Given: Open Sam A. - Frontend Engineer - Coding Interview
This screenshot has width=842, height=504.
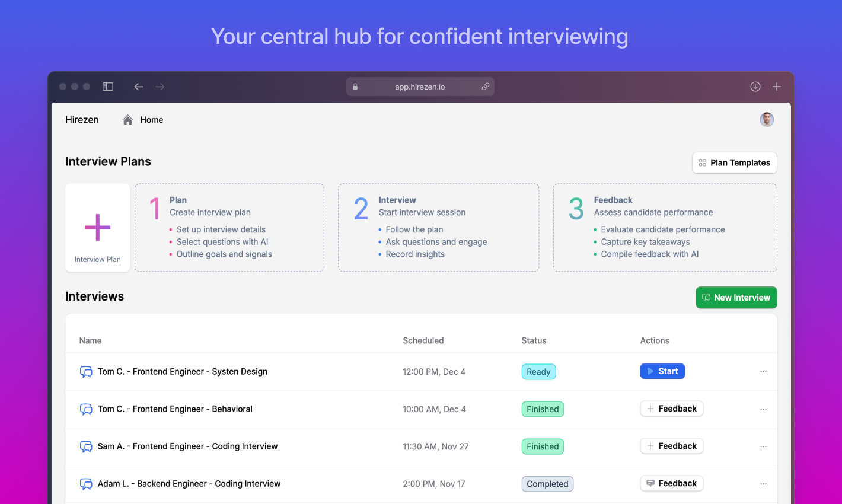Looking at the screenshot, I should point(187,446).
